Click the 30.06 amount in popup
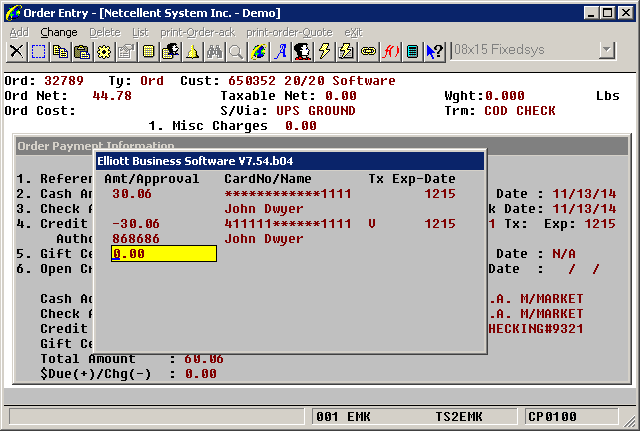Screen dimensions: 640x431 pos(132,193)
